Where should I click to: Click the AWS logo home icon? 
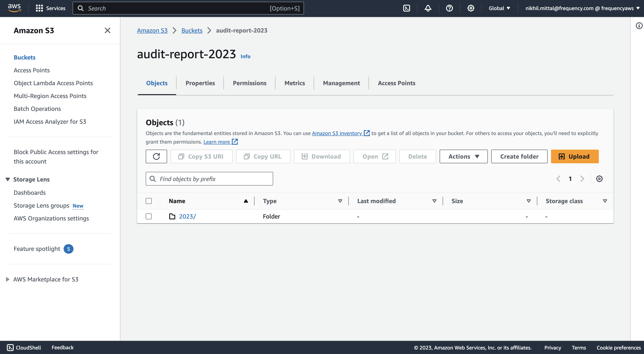tap(14, 8)
